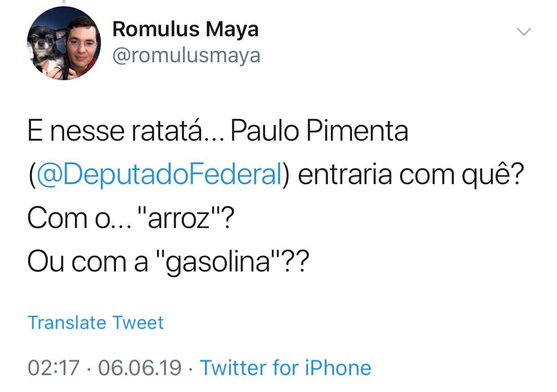
Task: Open the Twitter for iPhone source link
Action: tap(285, 368)
